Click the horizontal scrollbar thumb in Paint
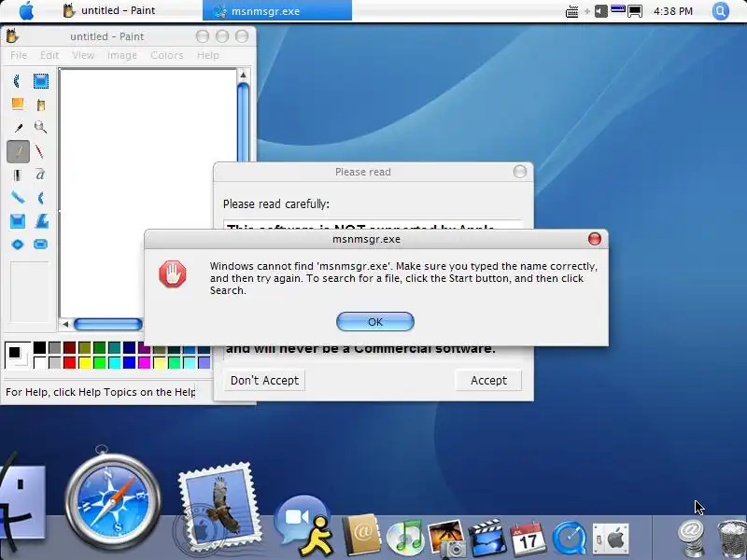747x560 pixels. (x=108, y=324)
